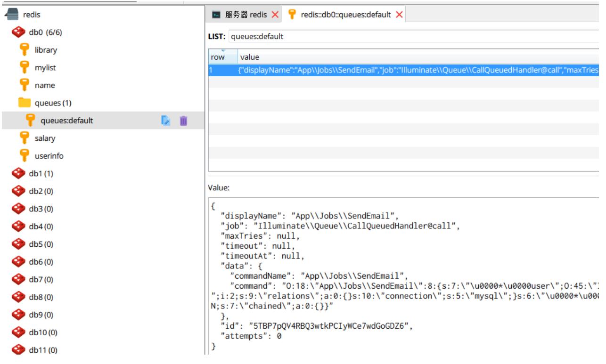Open db2 (0) database
The image size is (606, 364).
[42, 191]
